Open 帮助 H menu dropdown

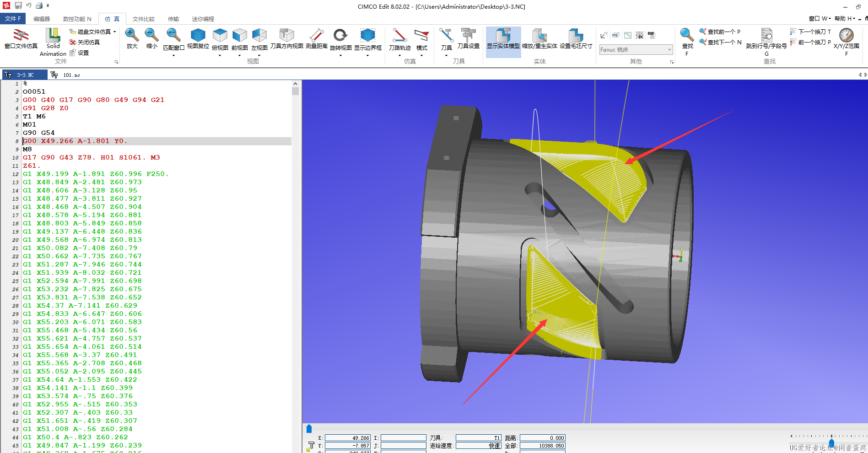pyautogui.click(x=845, y=18)
